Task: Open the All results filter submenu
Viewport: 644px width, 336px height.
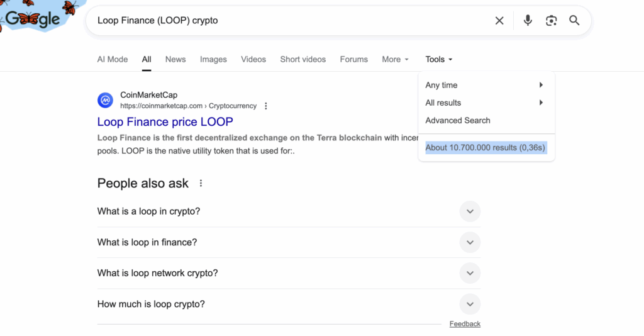Action: [484, 103]
